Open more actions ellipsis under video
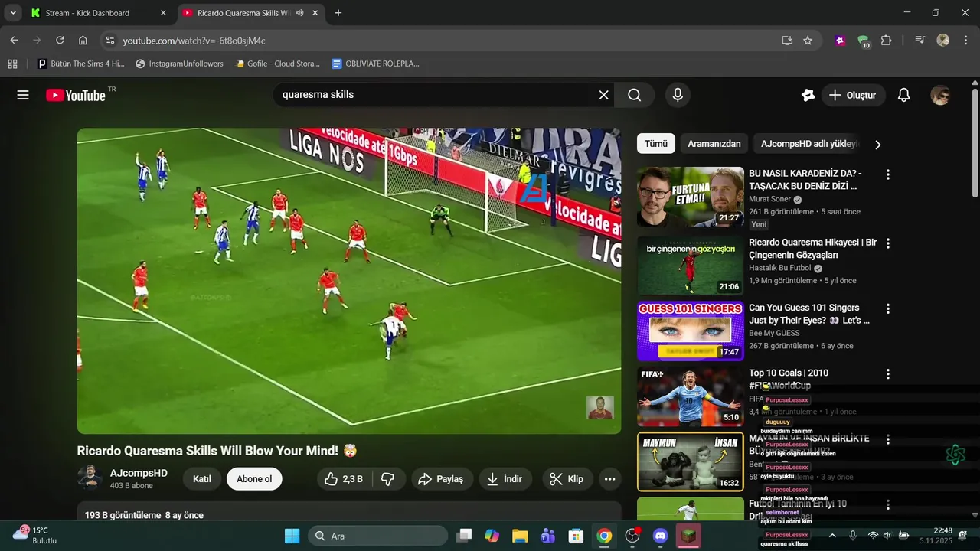Image resolution: width=980 pixels, height=551 pixels. (609, 479)
